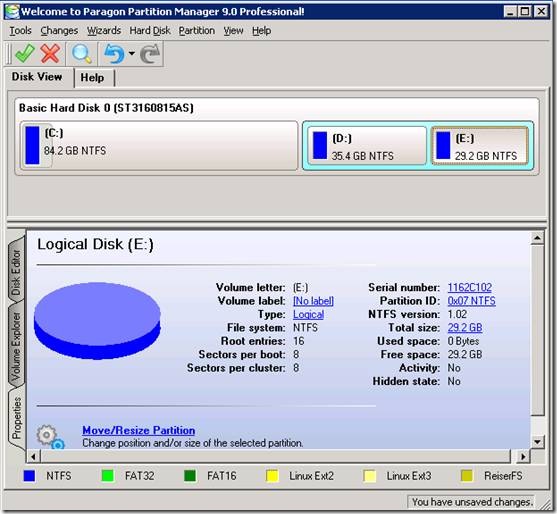Close the Partition Manager window
The width and height of the screenshot is (557, 514).
click(x=541, y=12)
